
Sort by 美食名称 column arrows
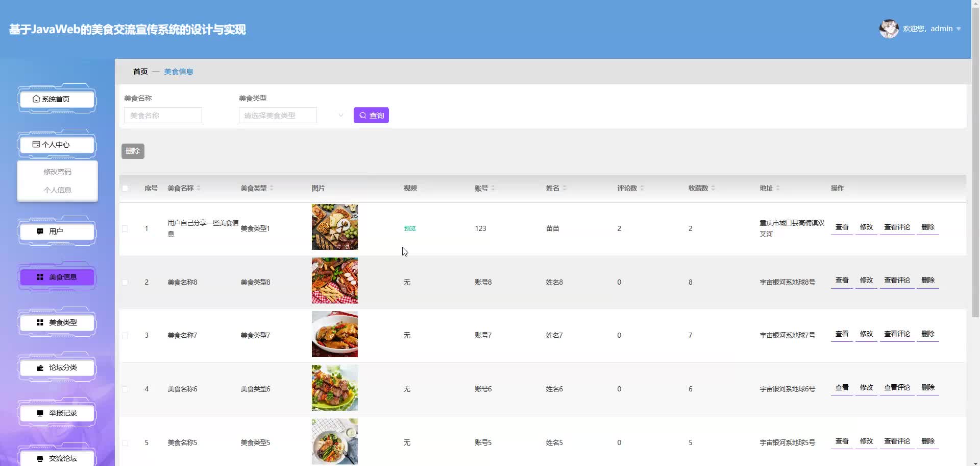click(199, 188)
